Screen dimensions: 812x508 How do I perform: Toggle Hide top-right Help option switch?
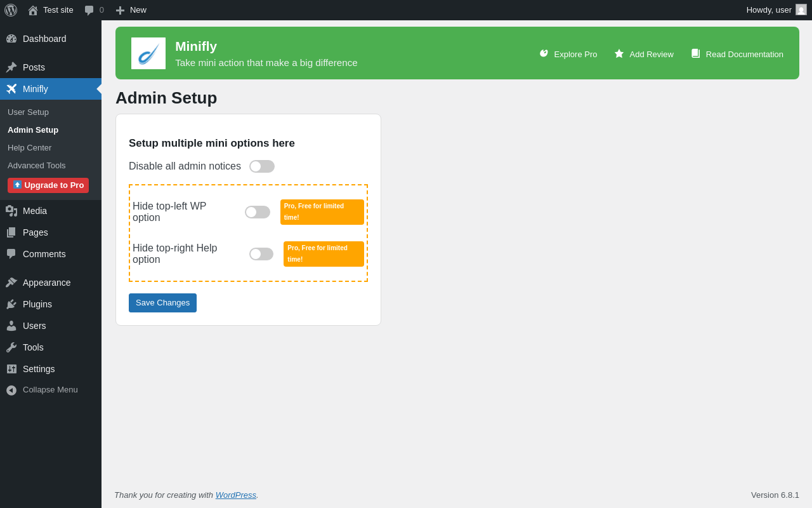pos(261,254)
